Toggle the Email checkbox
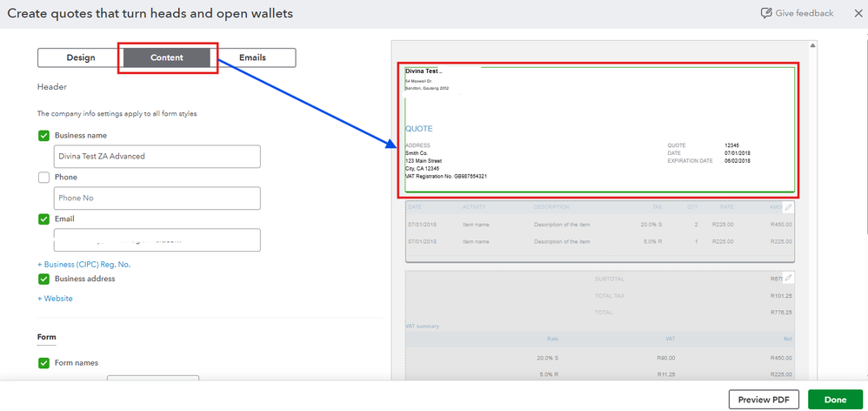Viewport: 868px width, 411px height. (43, 219)
